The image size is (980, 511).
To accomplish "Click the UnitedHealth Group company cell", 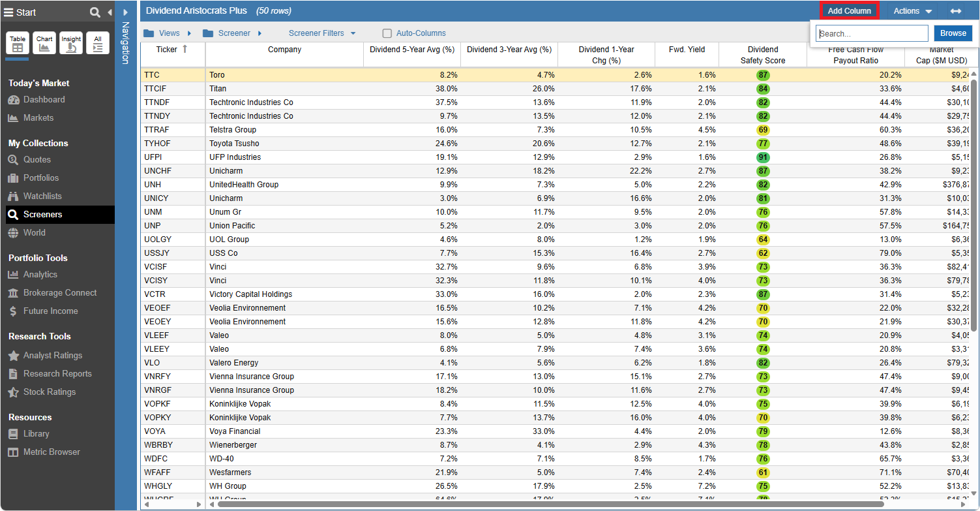I will click(284, 185).
